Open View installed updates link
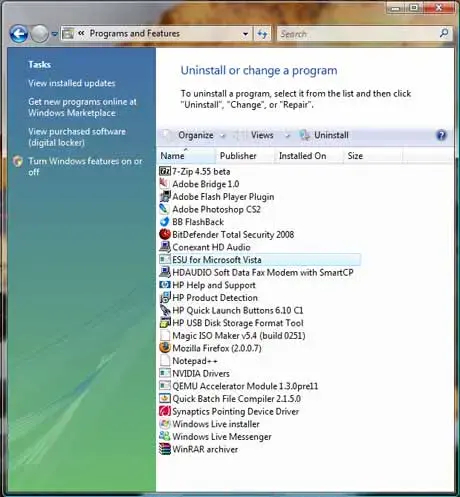Screen dimensions: 460x497 point(72,83)
